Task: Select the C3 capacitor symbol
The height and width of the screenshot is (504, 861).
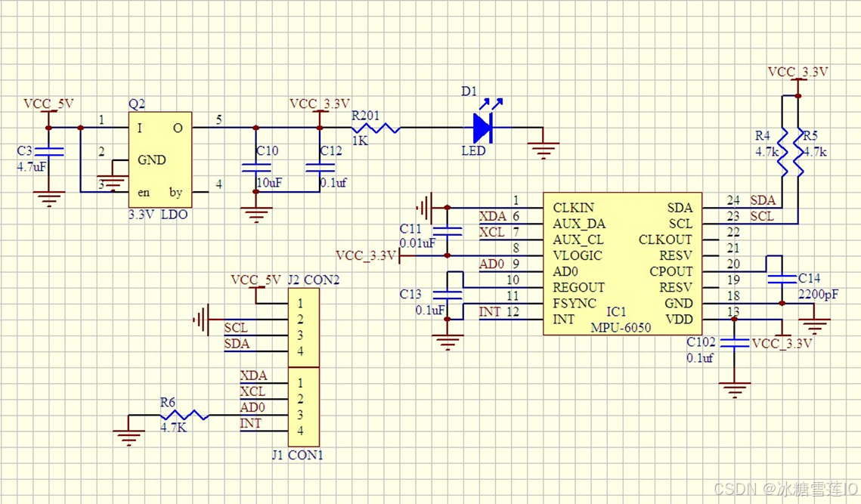Action: point(48,152)
